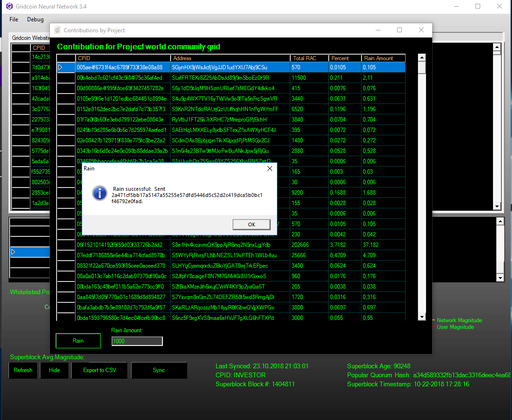Click Total RAC value 3840
Screen dimensions: 512x420
[309, 120]
